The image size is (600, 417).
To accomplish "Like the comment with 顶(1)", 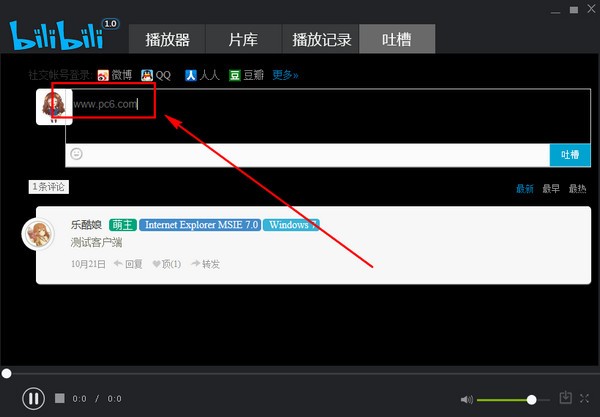I will pyautogui.click(x=167, y=264).
